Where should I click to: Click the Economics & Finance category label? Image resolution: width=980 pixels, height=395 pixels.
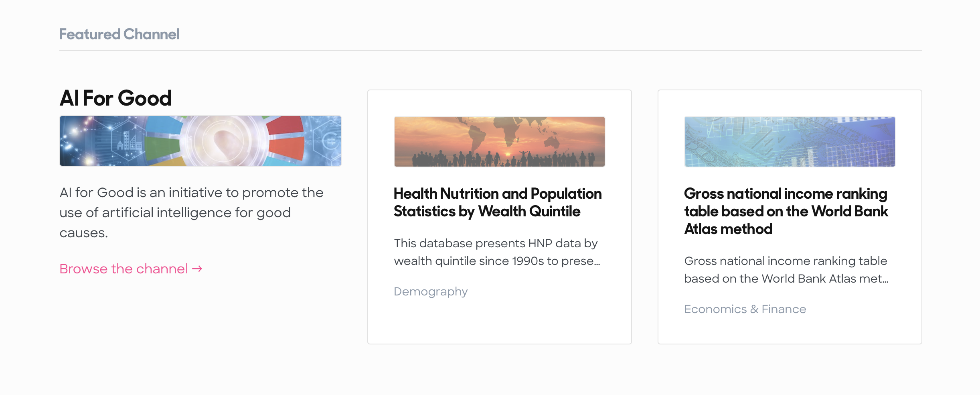point(745,309)
